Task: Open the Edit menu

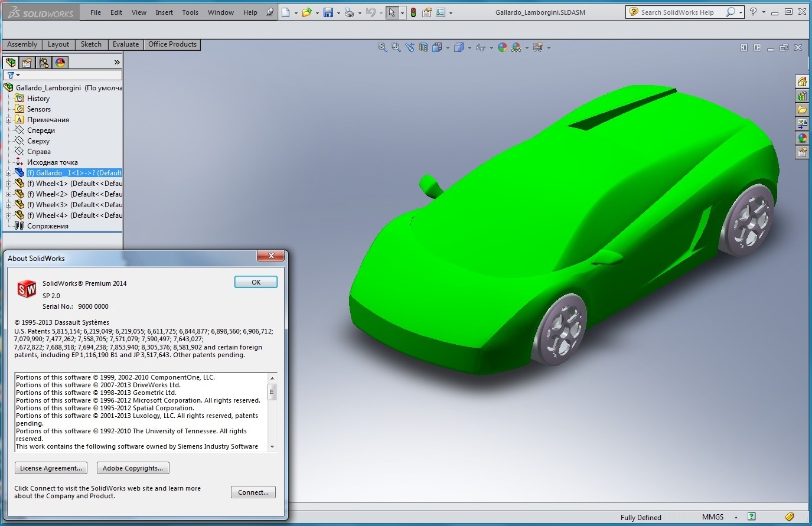Action: click(116, 12)
